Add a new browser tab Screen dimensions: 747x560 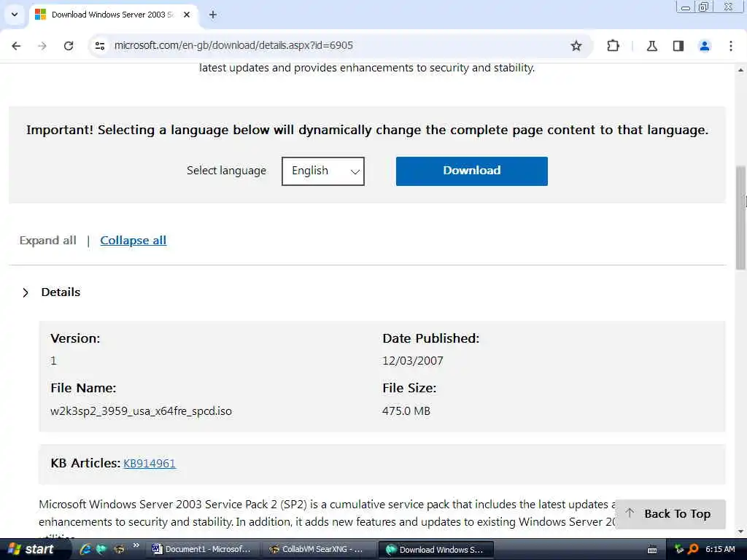(x=213, y=15)
